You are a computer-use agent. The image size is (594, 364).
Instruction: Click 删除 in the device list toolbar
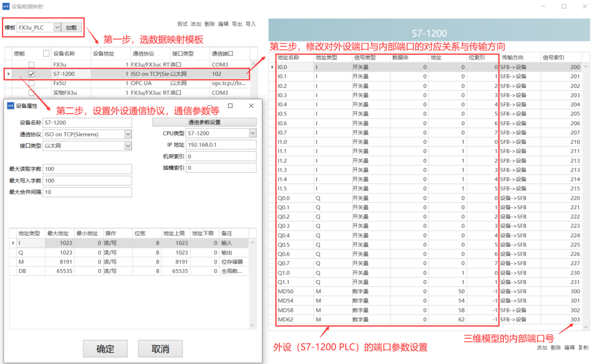click(209, 24)
